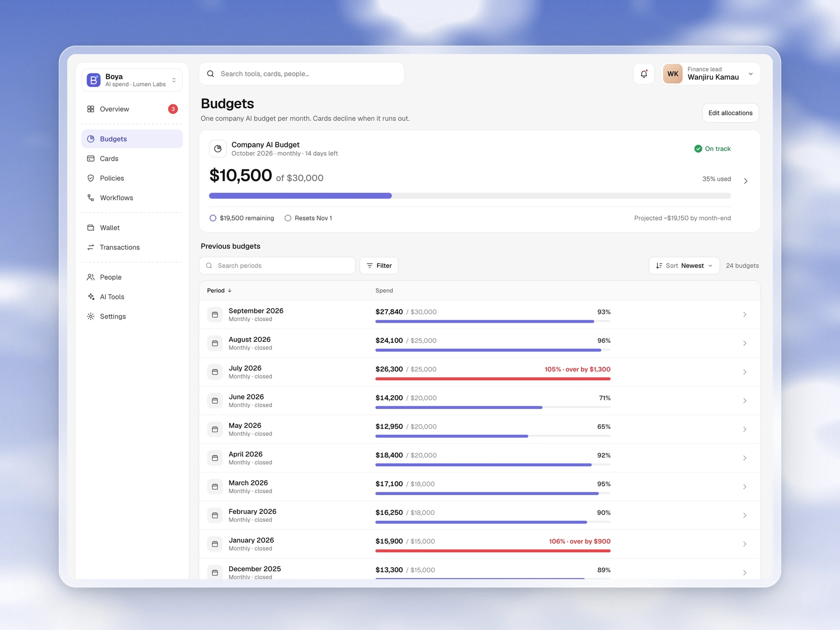Click the unread badge on Overview
840x630 pixels.
click(x=173, y=109)
